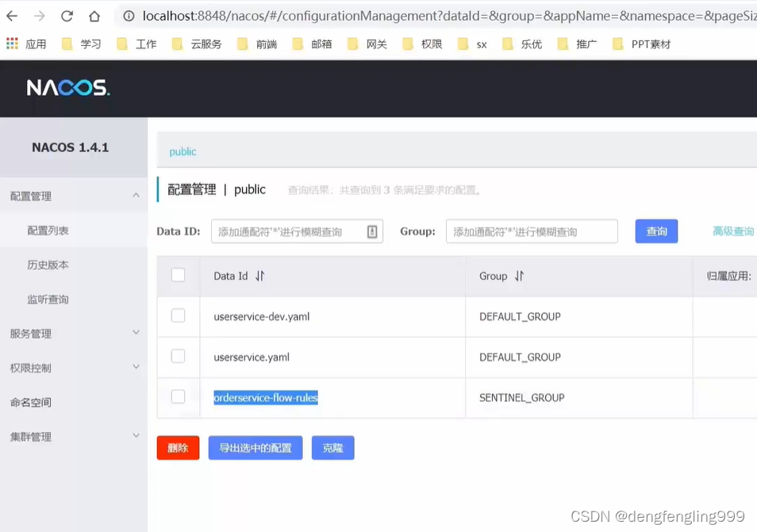This screenshot has width=757, height=532.
Task: Toggle the select-all checkbox in table header
Action: (178, 275)
